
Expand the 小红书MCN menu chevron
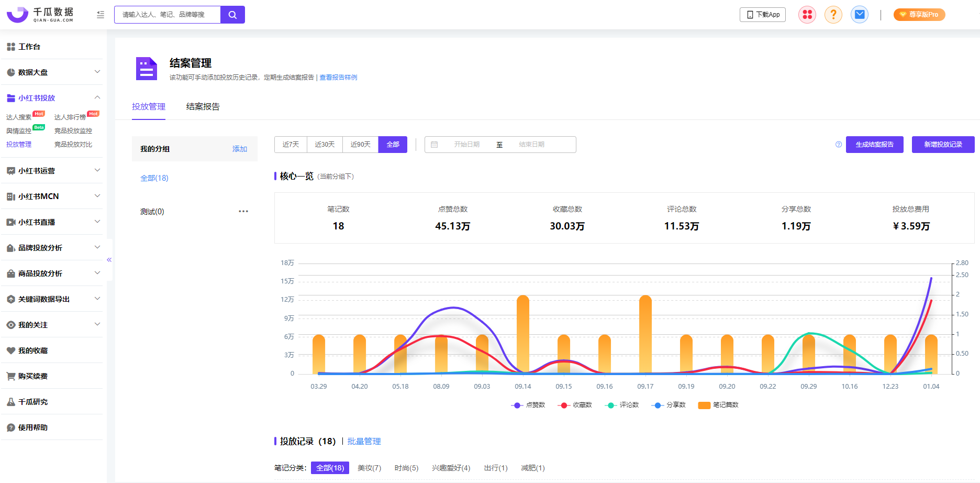pyautogui.click(x=97, y=196)
